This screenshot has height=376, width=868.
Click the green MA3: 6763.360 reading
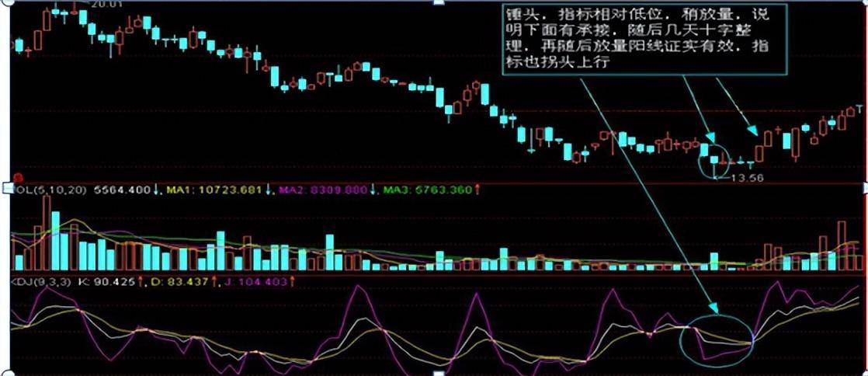tap(428, 190)
